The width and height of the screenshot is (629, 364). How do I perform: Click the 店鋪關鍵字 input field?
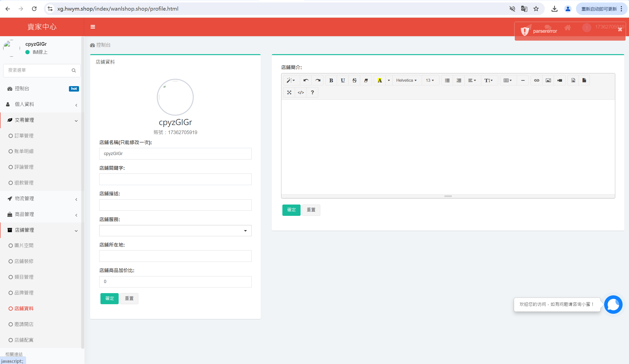[x=175, y=179]
